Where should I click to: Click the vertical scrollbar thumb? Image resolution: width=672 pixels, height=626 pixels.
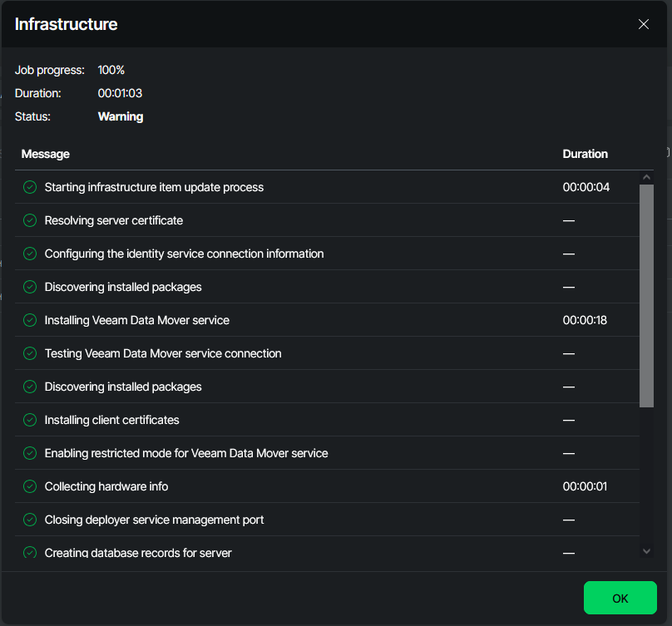pyautogui.click(x=646, y=295)
